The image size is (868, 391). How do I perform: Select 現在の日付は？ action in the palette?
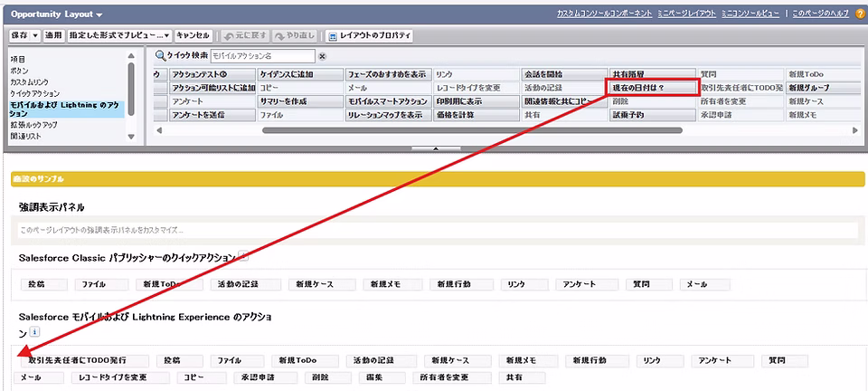coord(652,88)
